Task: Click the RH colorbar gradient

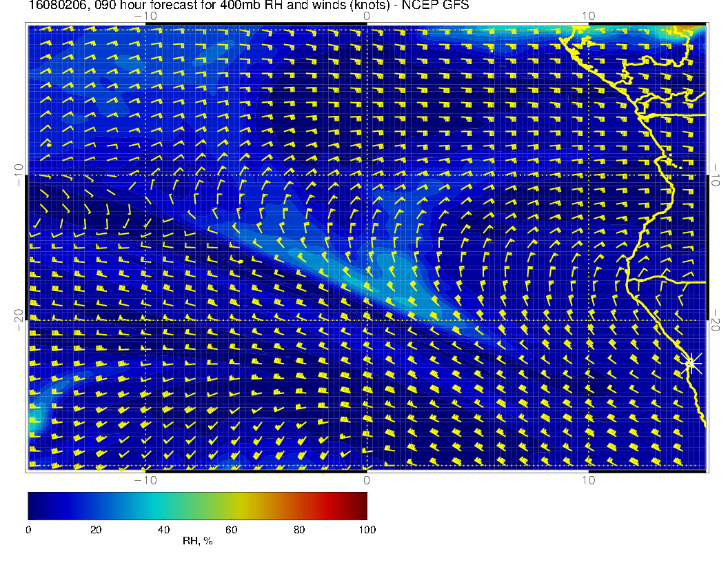Action: point(197,506)
